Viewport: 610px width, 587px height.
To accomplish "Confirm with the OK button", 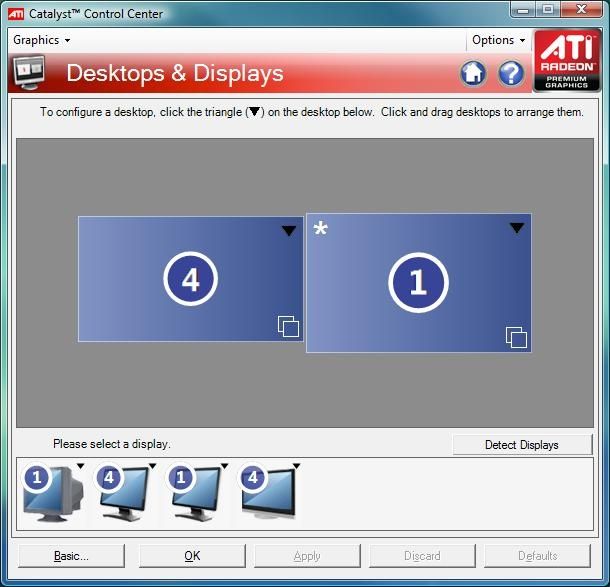I will tap(192, 556).
